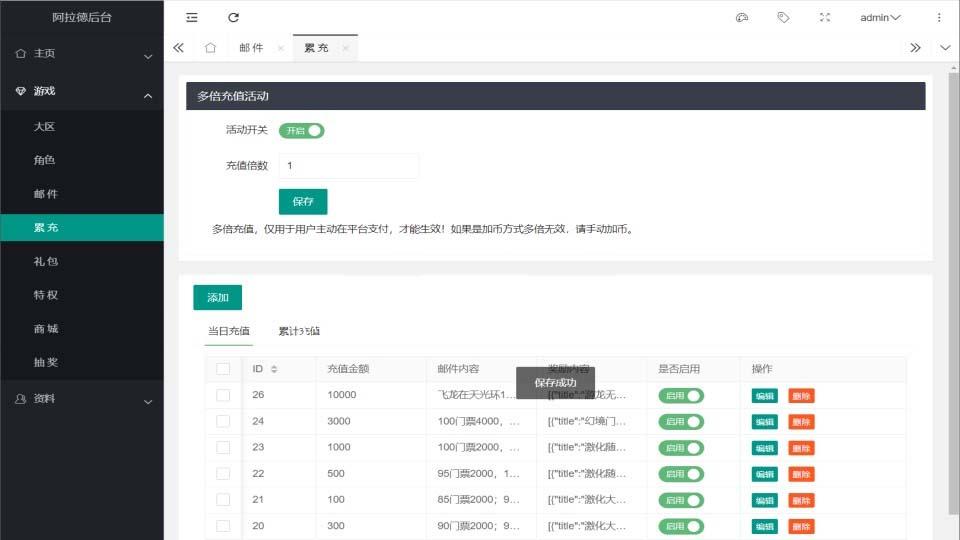Click the green 添加 button
960x540 pixels.
pos(217,297)
